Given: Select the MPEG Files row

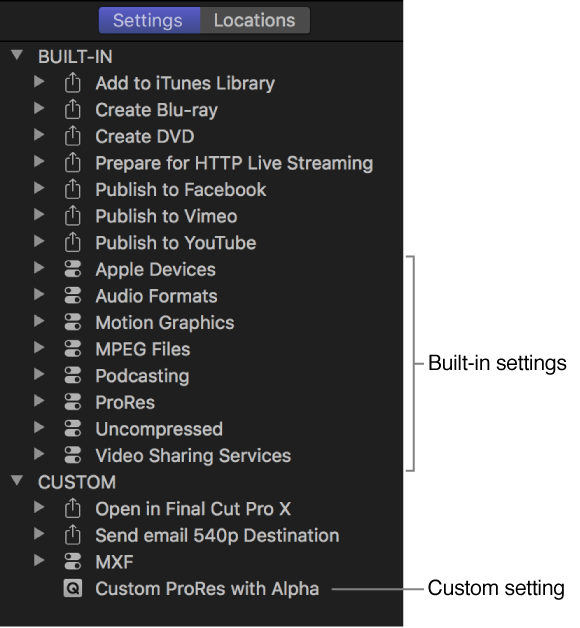Looking at the screenshot, I should click(x=201, y=349).
